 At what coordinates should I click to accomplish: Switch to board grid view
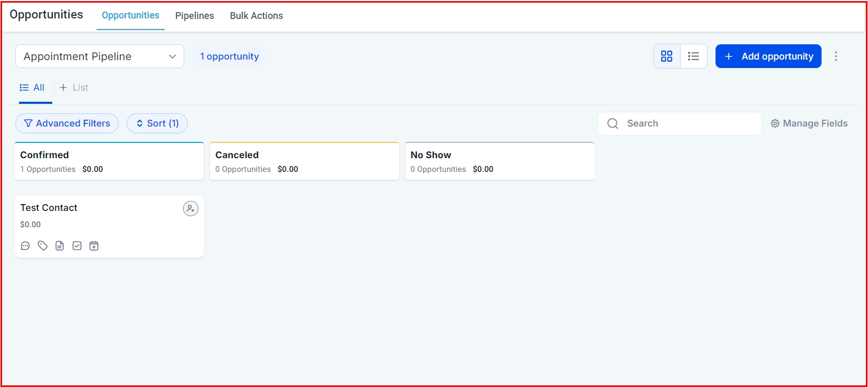tap(667, 56)
